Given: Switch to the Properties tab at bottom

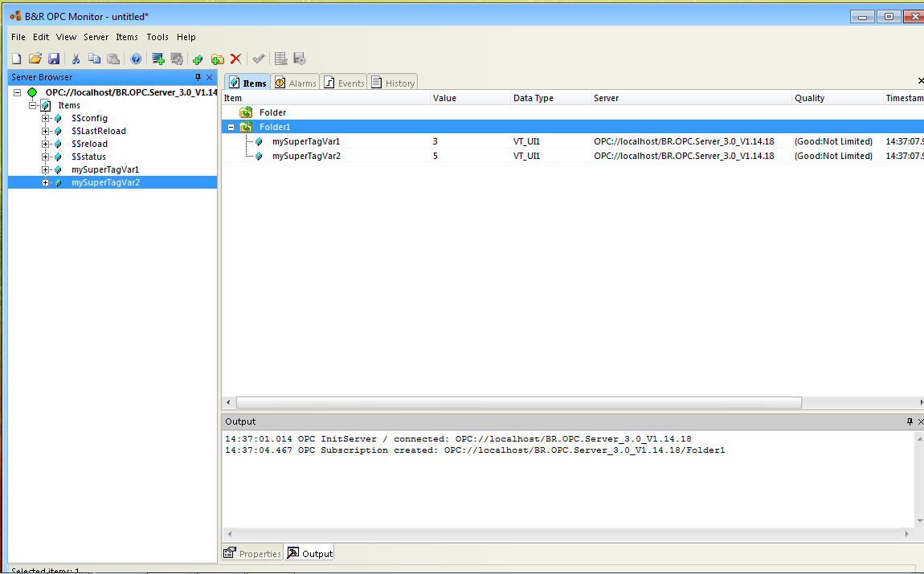Looking at the screenshot, I should (252, 553).
